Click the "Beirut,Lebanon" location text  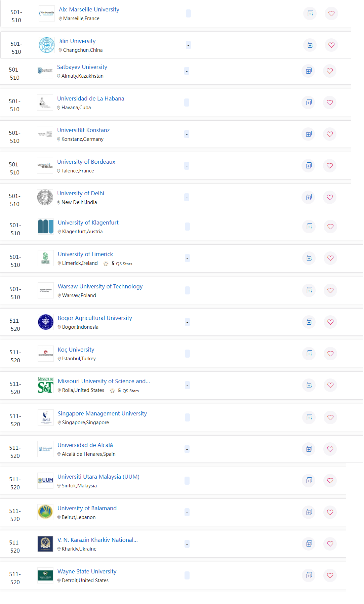[79, 517]
